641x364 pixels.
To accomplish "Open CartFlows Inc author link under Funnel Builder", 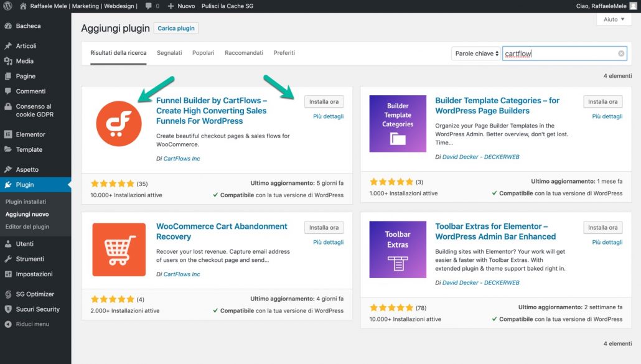I will (x=182, y=159).
